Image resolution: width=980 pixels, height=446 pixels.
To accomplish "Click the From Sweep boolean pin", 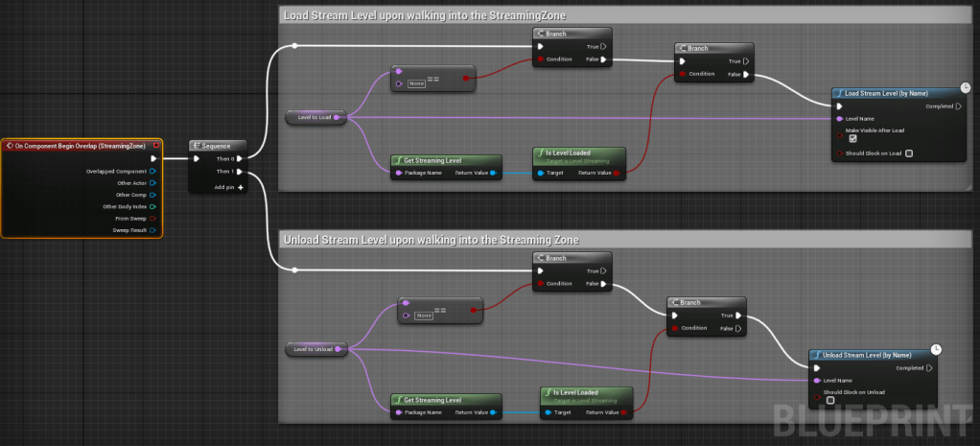I will coord(152,218).
